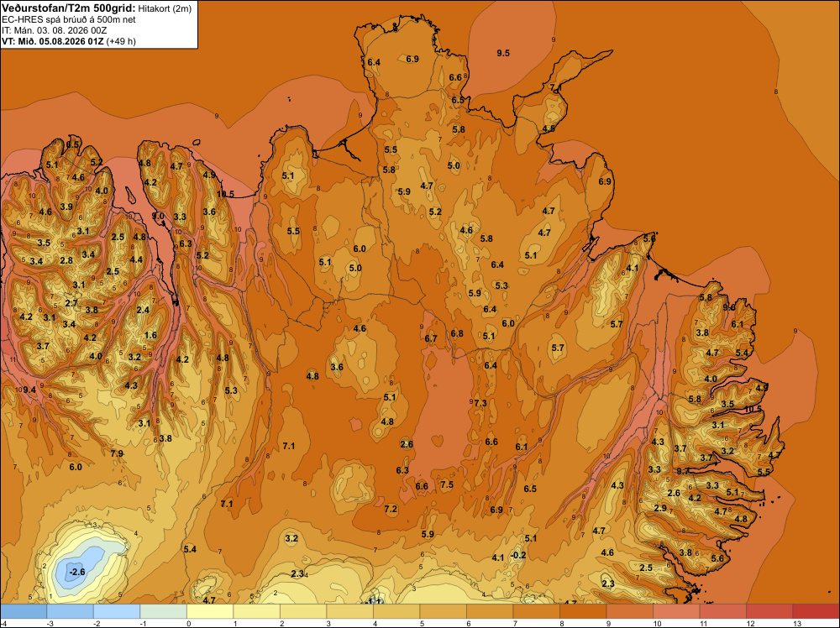The image size is (840, 628).
Task: Click the 7.3 temperature value
Action: point(480,403)
